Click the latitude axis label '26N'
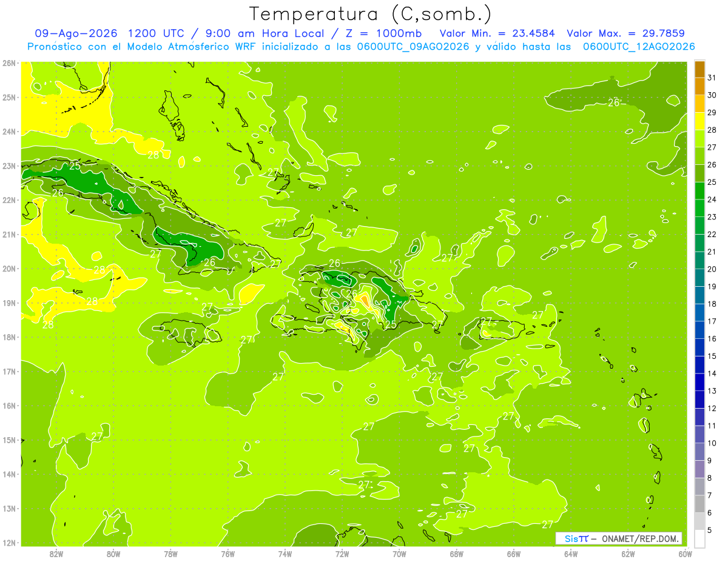 tap(9, 63)
